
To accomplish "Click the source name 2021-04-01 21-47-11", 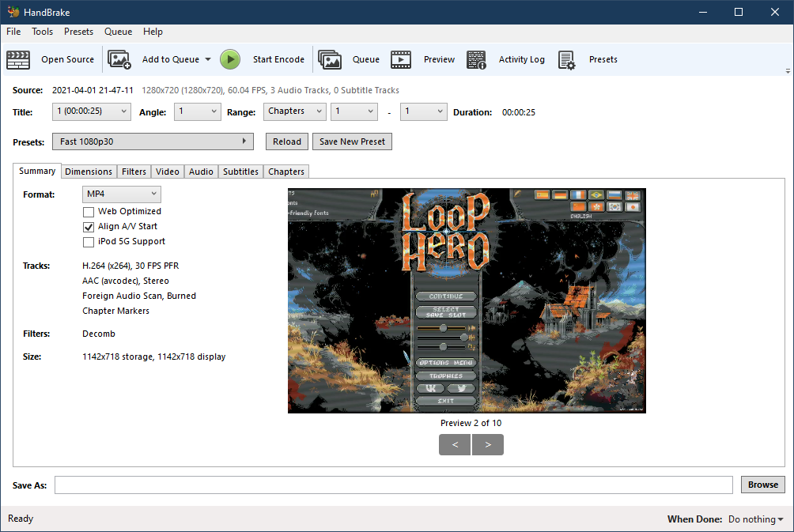I will coord(93,91).
